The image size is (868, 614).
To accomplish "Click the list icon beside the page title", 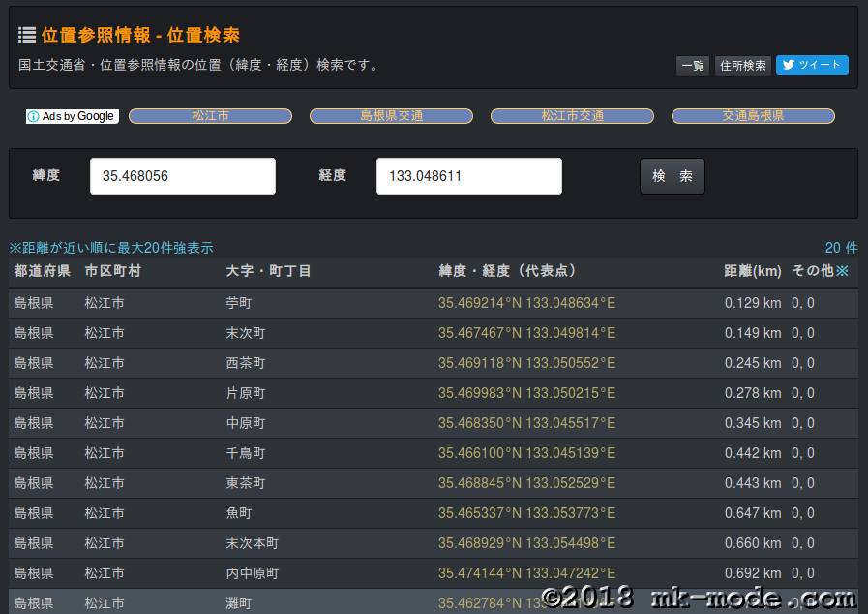I will coord(27,35).
